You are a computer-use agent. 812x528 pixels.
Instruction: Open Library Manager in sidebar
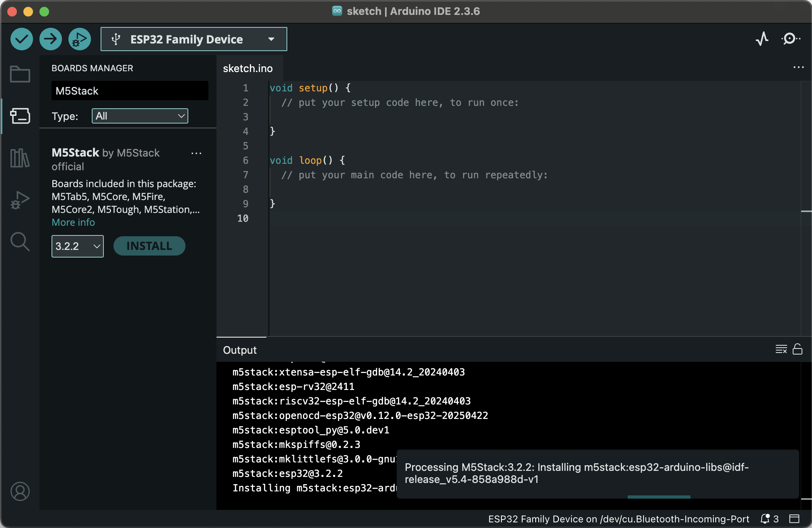pos(20,158)
